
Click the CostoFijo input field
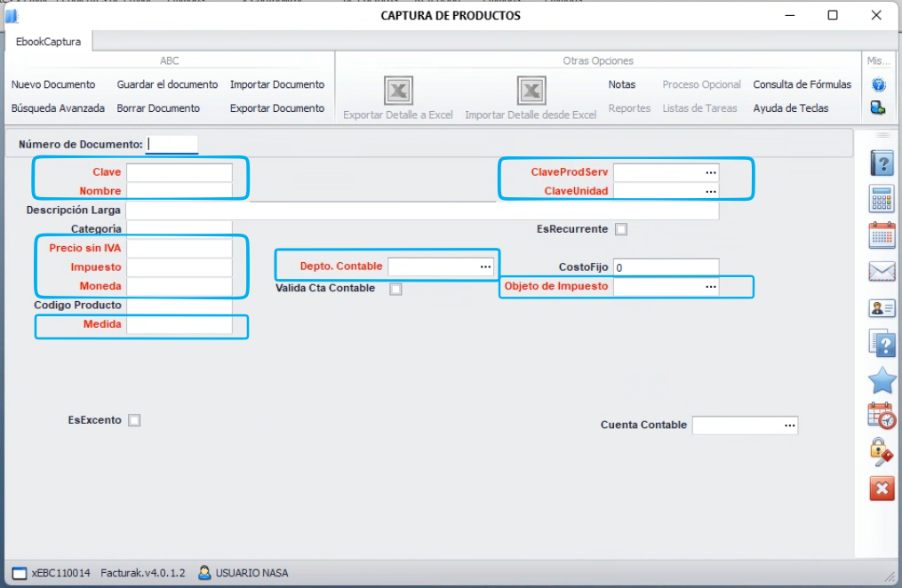pyautogui.click(x=667, y=267)
